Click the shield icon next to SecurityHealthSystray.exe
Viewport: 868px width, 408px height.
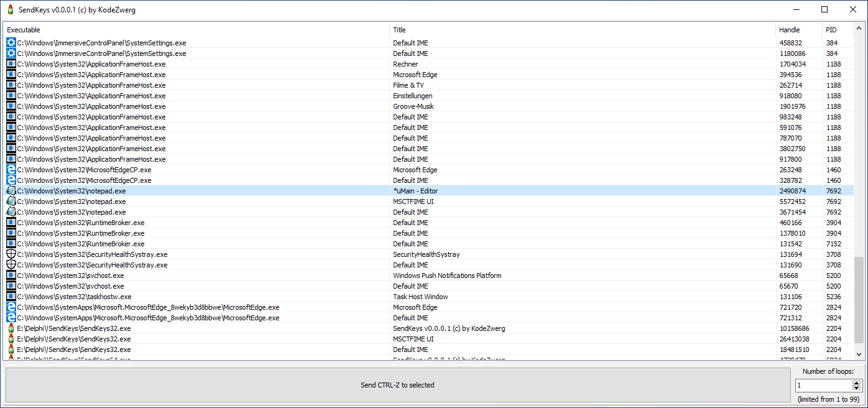click(x=11, y=254)
